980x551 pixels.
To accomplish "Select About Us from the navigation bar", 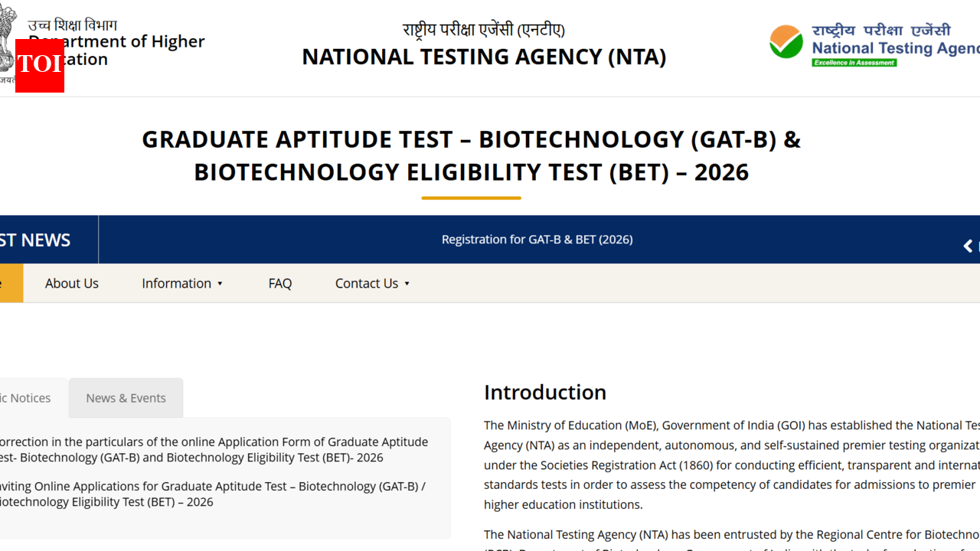I will pos(71,283).
